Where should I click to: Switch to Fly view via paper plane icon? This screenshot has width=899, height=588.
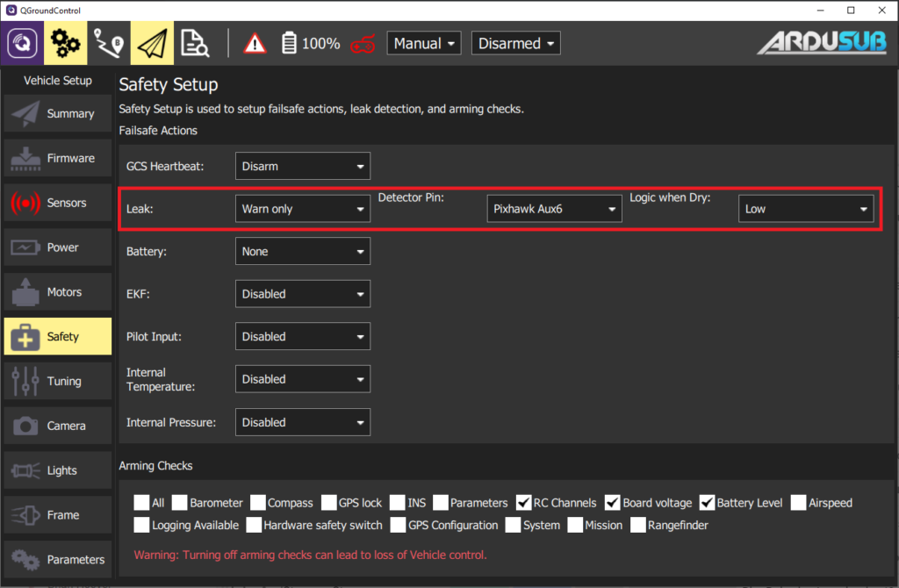[152, 42]
